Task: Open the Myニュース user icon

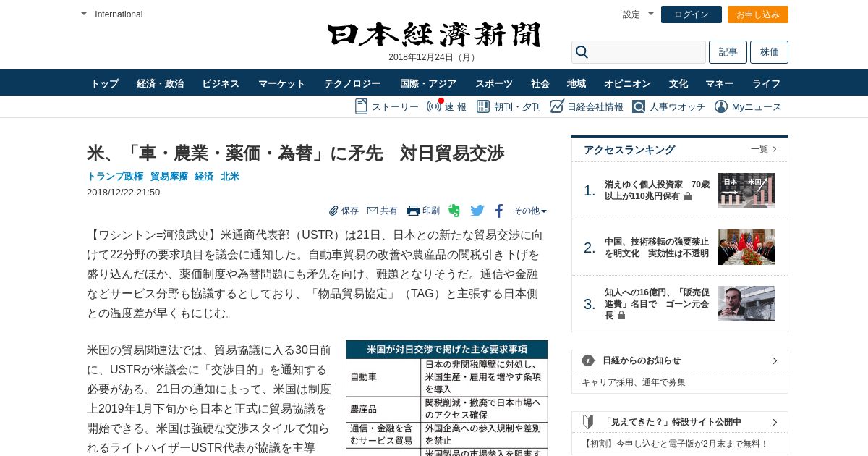Action: click(x=721, y=106)
